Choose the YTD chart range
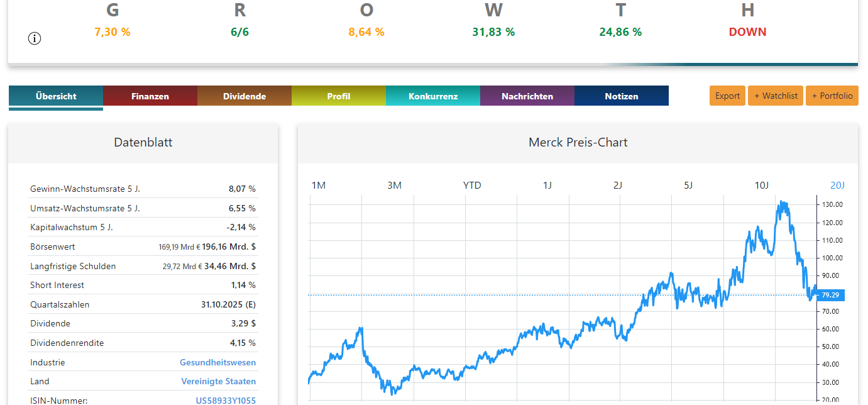Screen dimensions: 868x405 point(472,185)
